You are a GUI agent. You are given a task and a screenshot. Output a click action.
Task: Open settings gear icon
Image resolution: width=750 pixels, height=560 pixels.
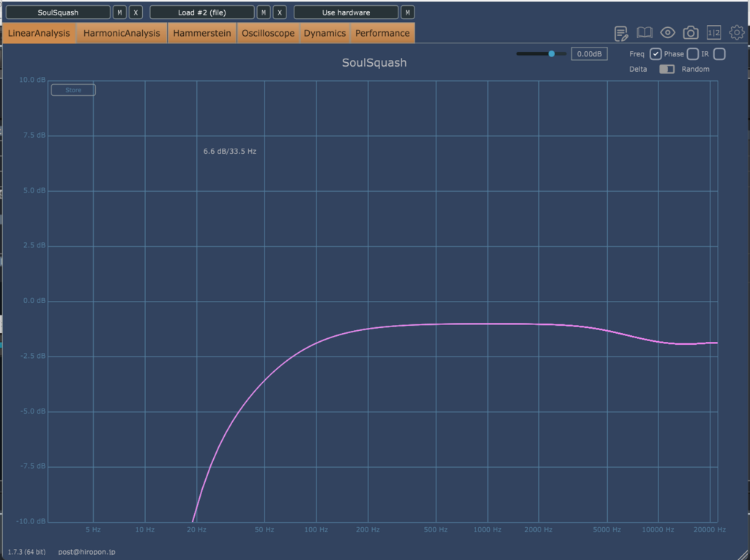tap(737, 32)
